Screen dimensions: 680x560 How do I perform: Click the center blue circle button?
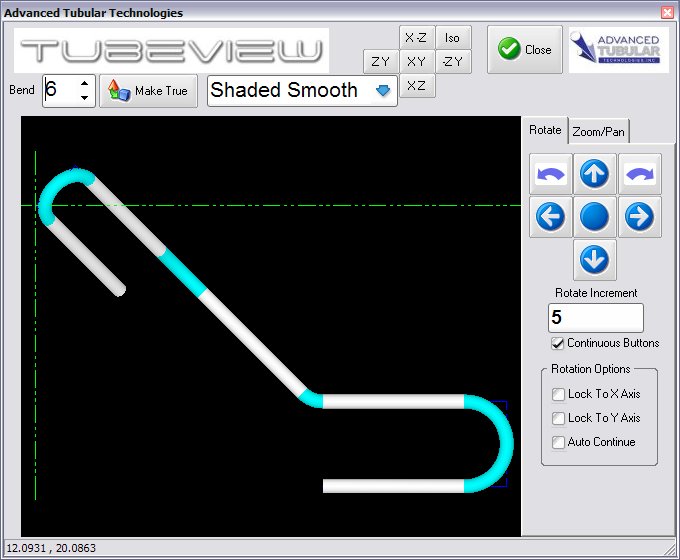595,217
